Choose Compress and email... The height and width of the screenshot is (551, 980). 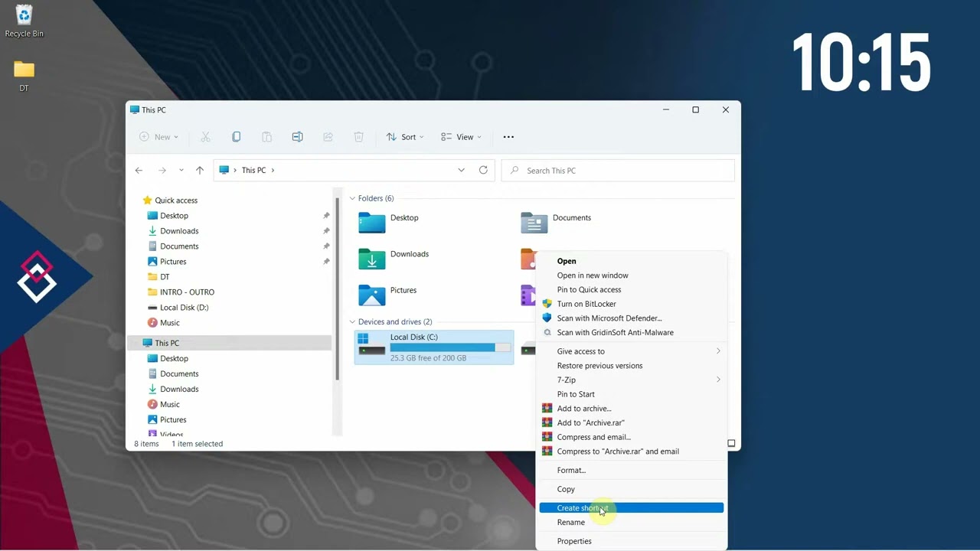tap(632, 437)
